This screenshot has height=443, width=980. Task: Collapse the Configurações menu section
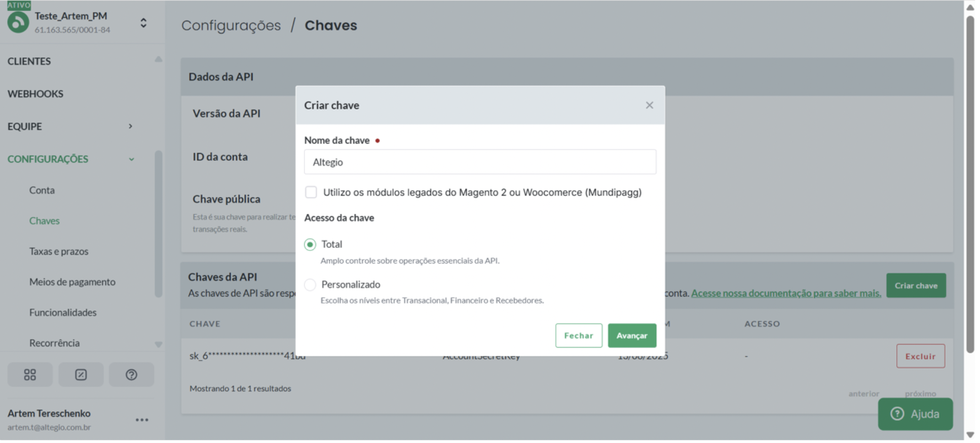(131, 159)
